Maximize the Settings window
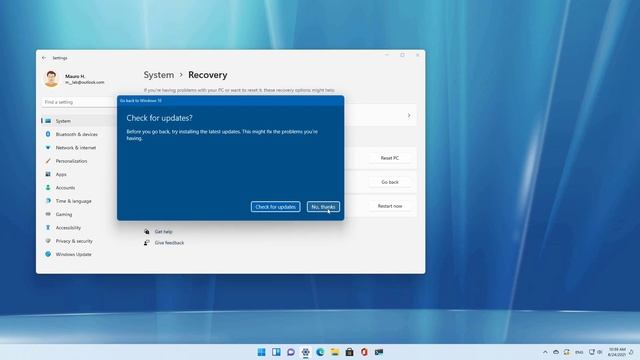 [x=402, y=55]
